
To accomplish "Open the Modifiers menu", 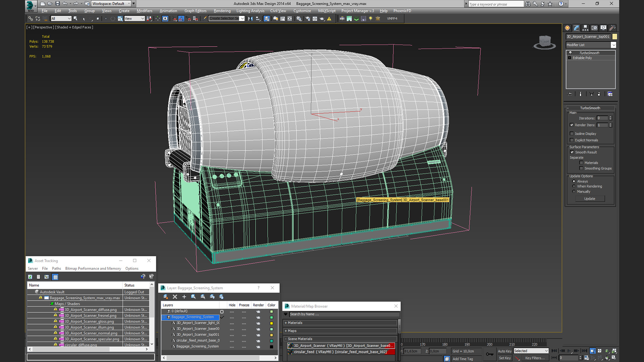I will 144,11.
